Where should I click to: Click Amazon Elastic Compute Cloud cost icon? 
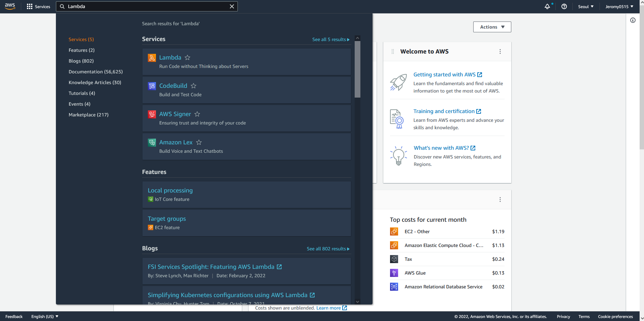click(x=394, y=245)
